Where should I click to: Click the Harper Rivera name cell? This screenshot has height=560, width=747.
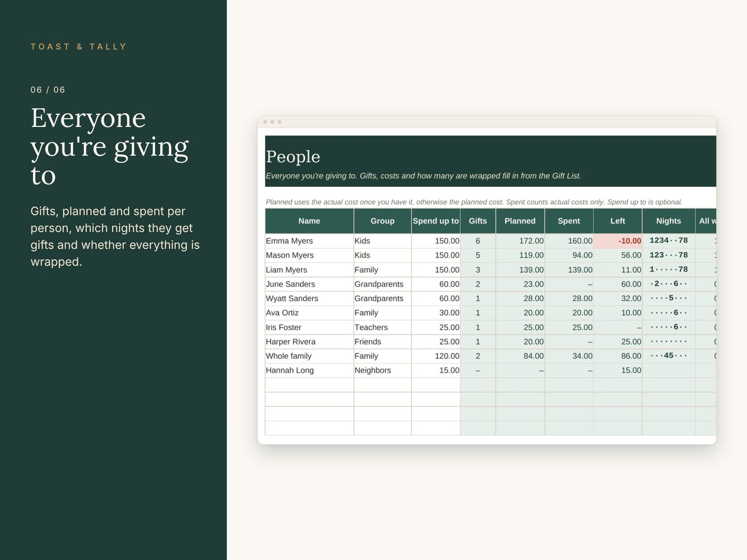[309, 342]
